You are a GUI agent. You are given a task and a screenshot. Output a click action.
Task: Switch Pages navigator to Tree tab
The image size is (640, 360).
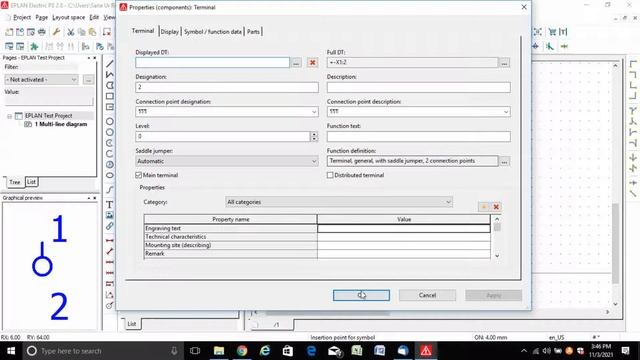tap(15, 182)
